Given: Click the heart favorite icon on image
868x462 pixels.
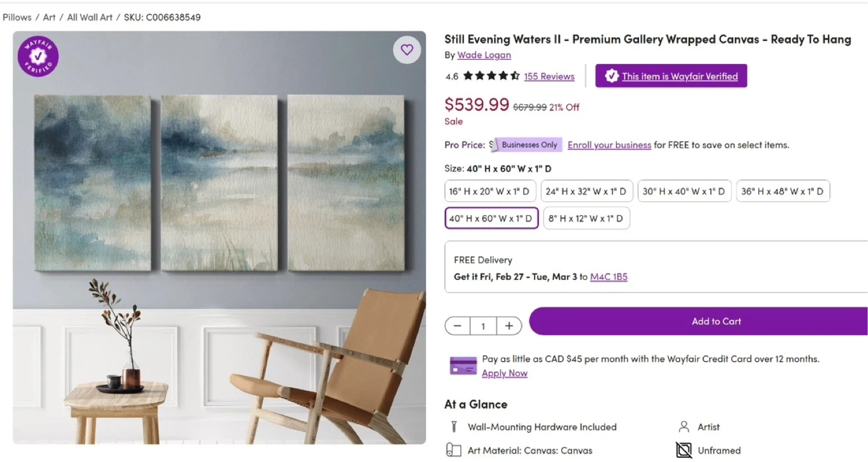Looking at the screenshot, I should (407, 49).
